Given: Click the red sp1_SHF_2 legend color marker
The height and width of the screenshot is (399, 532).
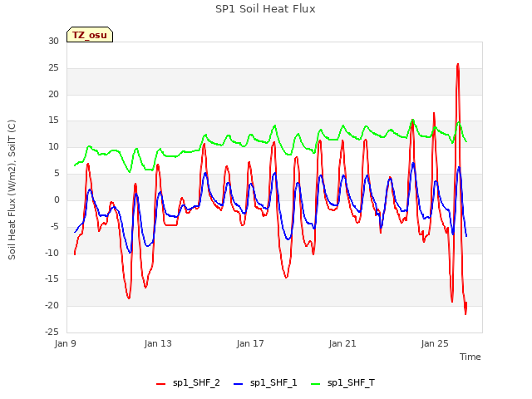Looking at the screenshot, I should tap(160, 384).
